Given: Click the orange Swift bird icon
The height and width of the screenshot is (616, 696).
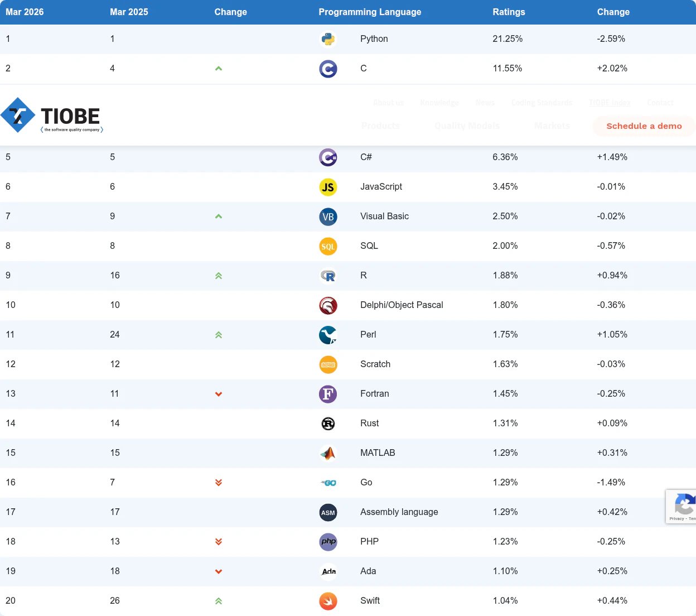Looking at the screenshot, I should [328, 601].
